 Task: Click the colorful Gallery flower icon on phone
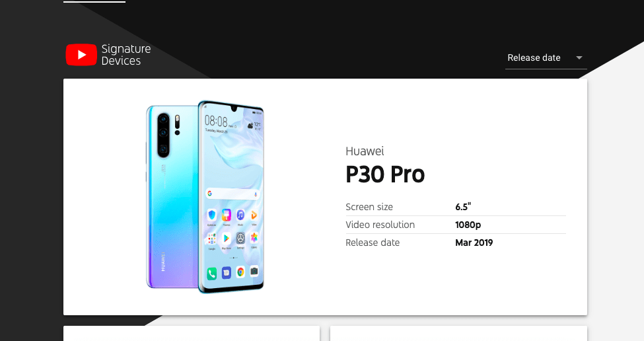[x=254, y=237]
